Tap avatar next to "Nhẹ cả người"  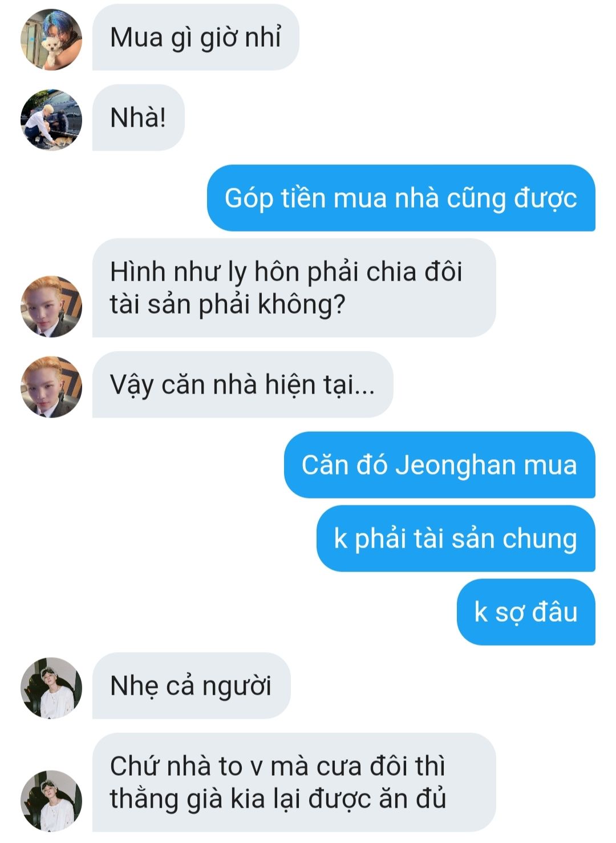51,688
